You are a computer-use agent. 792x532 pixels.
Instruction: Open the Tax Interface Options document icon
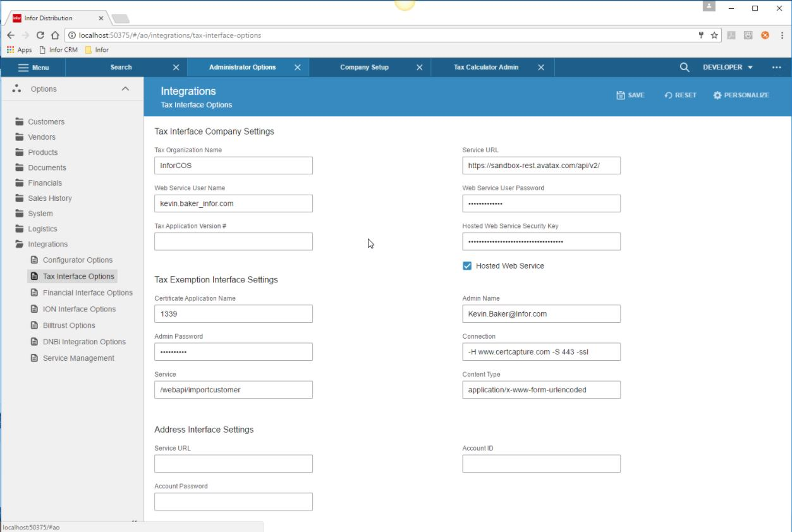click(x=34, y=276)
